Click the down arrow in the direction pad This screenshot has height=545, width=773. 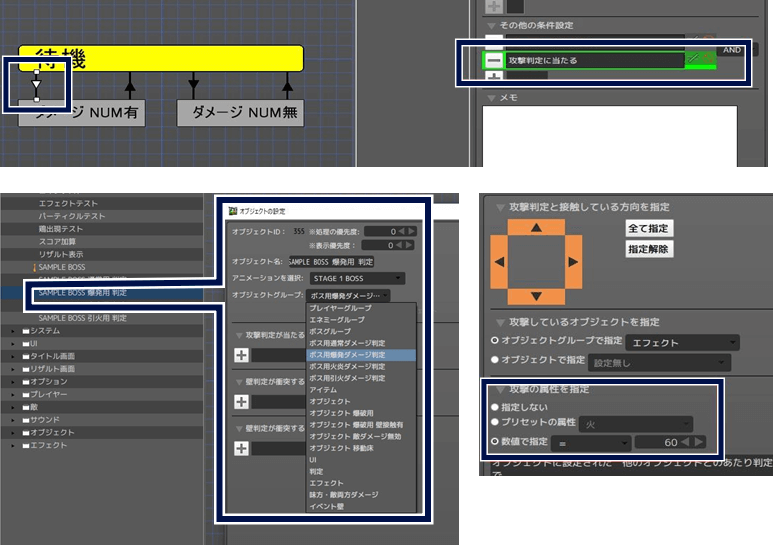[x=538, y=297]
